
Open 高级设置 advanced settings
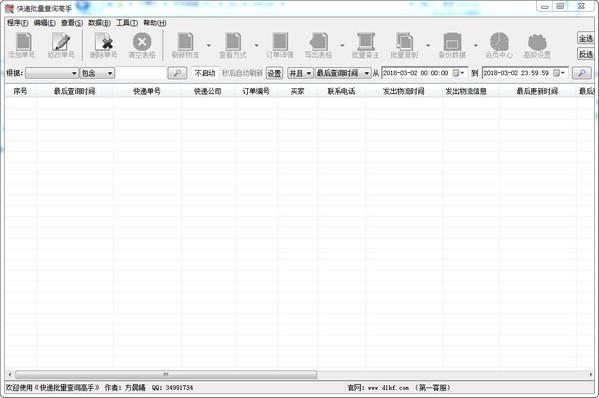click(x=537, y=46)
